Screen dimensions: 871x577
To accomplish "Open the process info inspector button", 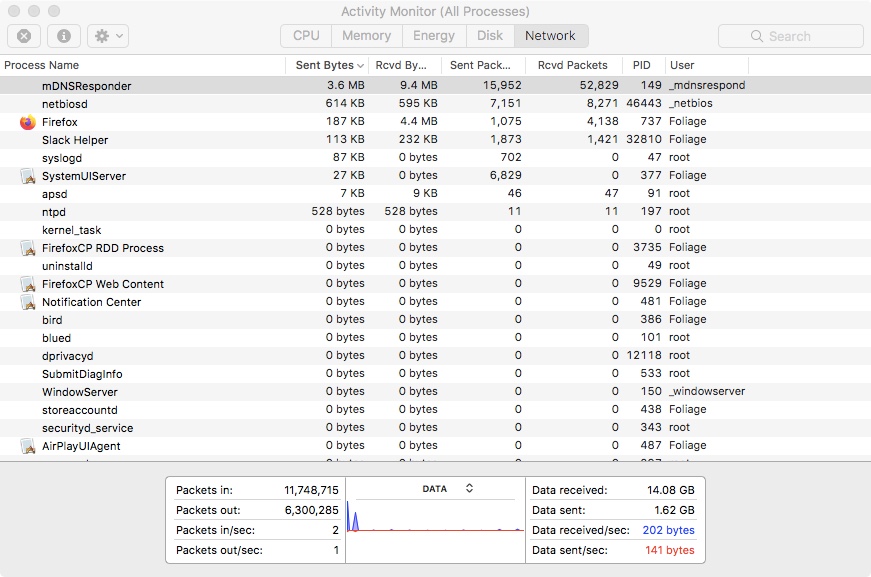I will [64, 36].
